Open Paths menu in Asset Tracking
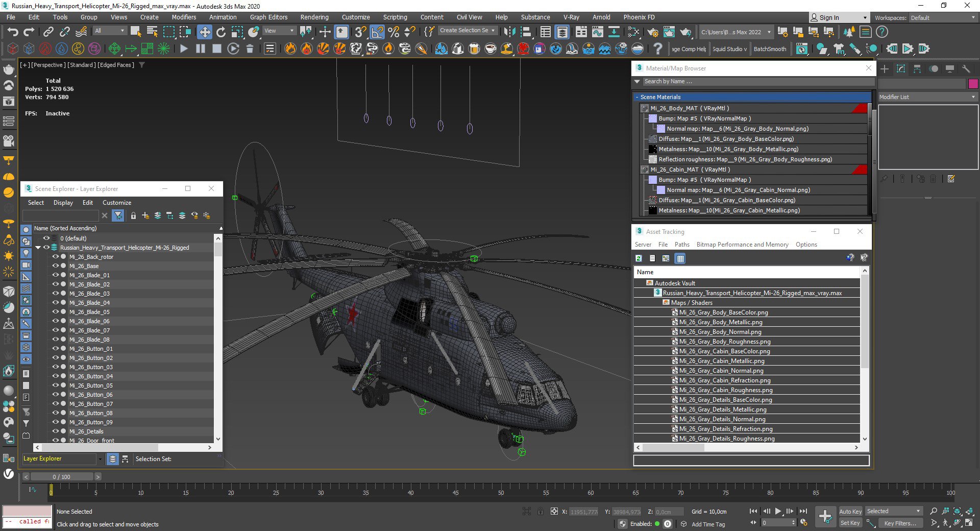This screenshot has width=980, height=531. (682, 245)
